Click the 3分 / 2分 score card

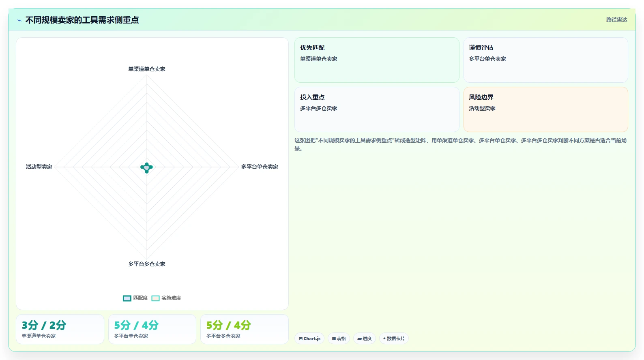point(60,329)
